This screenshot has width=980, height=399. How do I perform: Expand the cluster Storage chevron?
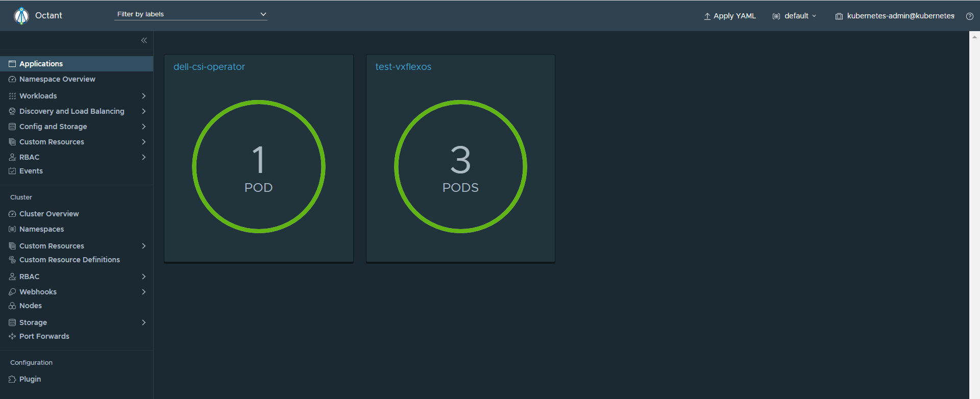tap(144, 322)
